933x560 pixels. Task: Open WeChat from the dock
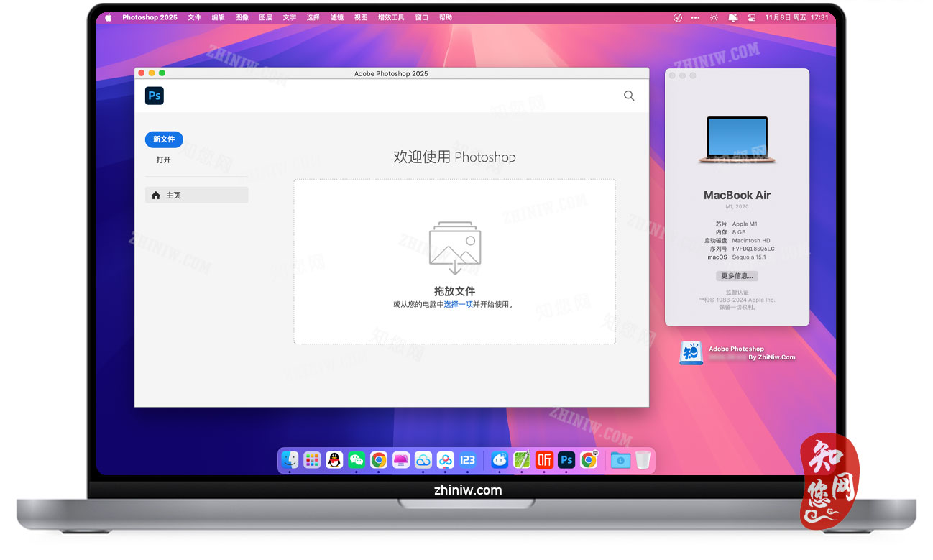357,460
